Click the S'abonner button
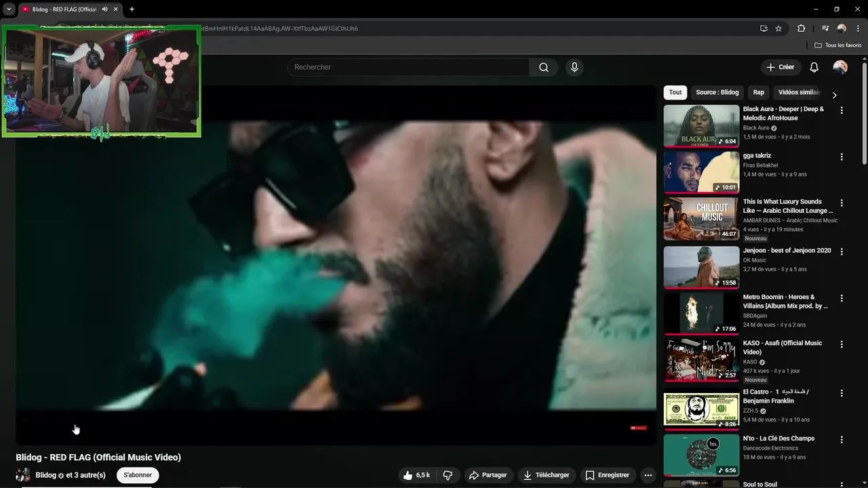Image resolution: width=868 pixels, height=488 pixels. click(x=138, y=475)
